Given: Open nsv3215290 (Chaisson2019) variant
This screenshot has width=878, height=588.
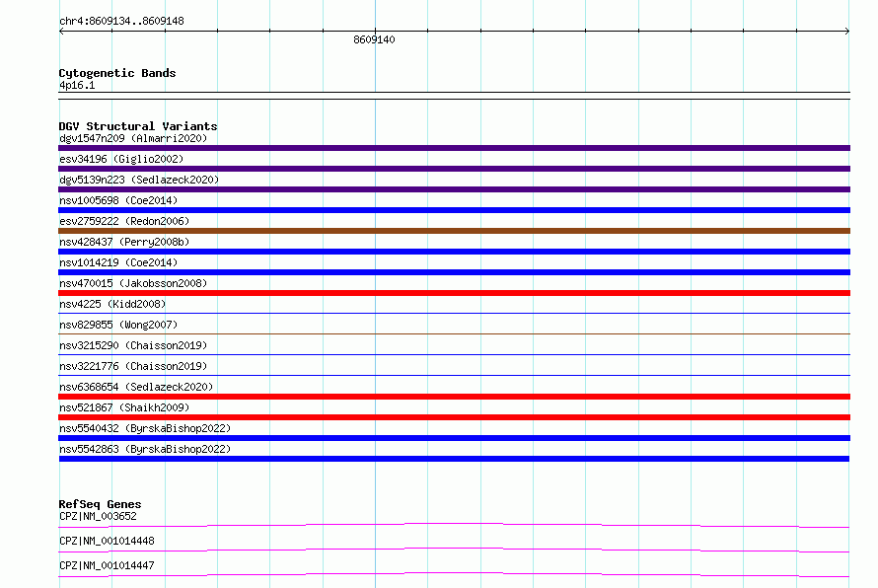Looking at the screenshot, I should 133,345.
